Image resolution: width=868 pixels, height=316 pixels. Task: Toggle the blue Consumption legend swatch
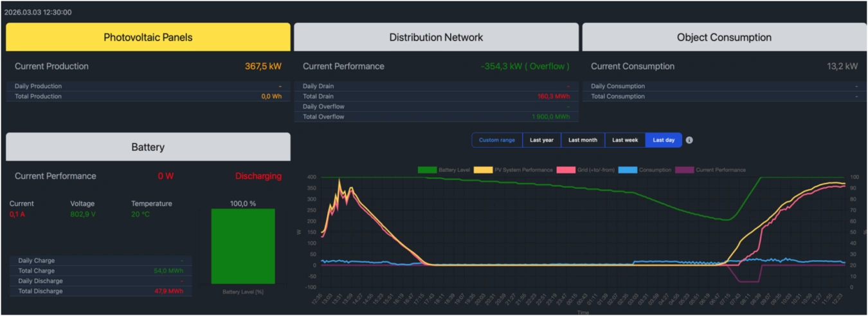pos(630,170)
